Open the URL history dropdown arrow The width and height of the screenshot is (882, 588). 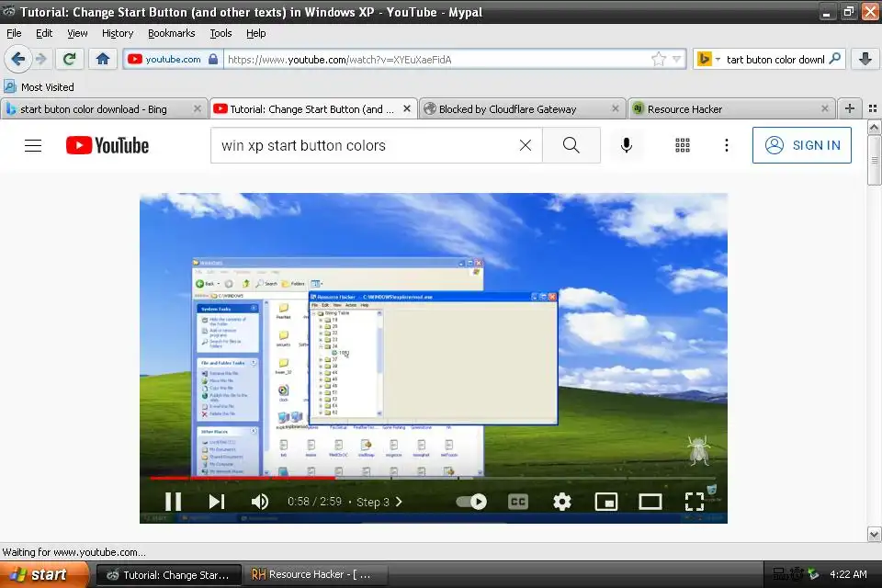click(677, 59)
